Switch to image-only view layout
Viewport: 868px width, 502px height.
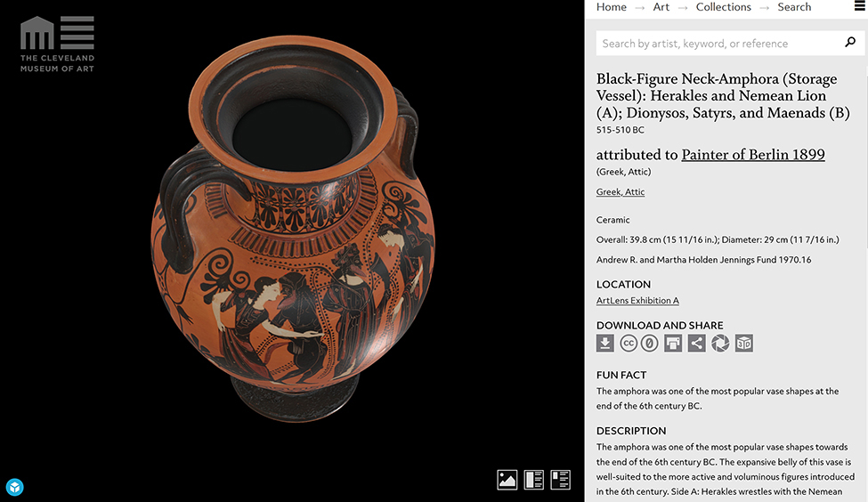pos(507,480)
